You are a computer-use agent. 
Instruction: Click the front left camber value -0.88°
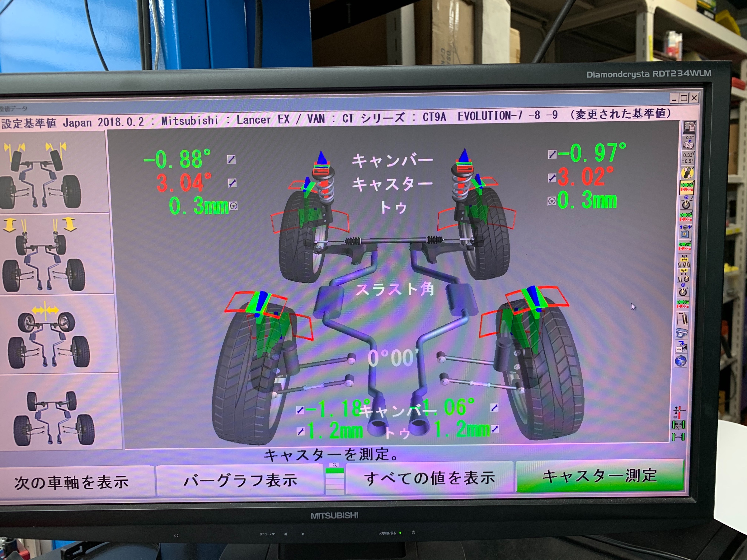tap(177, 159)
